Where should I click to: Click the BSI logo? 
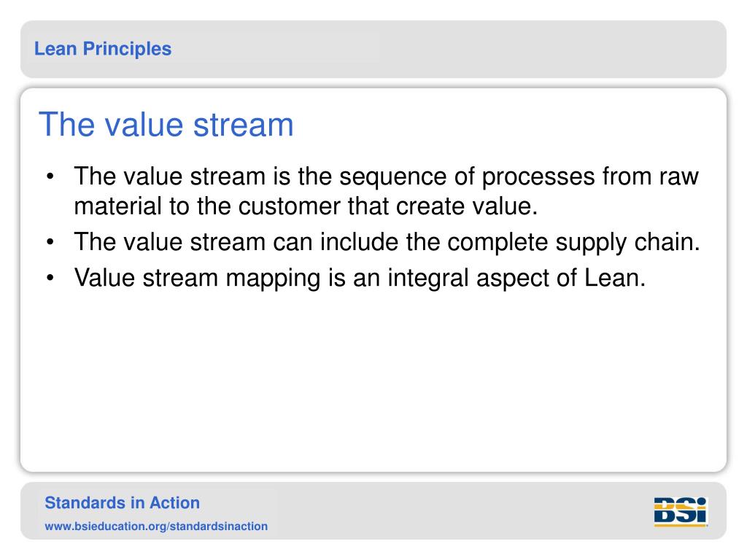[681, 512]
